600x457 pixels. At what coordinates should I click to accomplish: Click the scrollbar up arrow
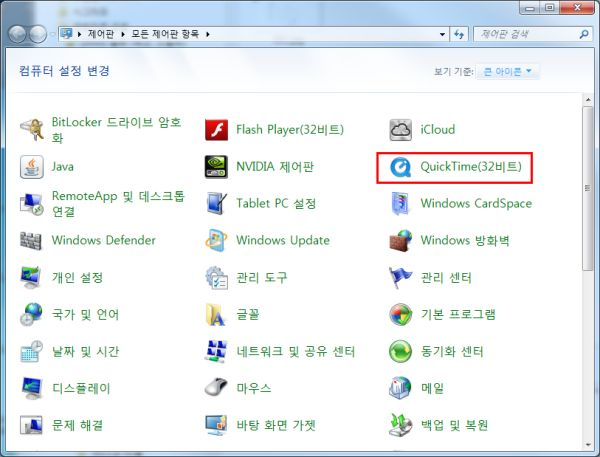tap(588, 100)
